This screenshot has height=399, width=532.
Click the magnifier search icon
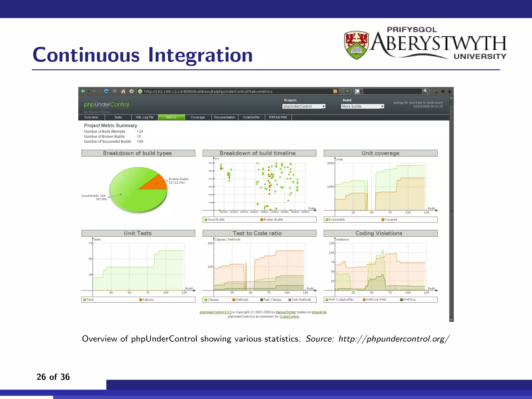(x=425, y=91)
